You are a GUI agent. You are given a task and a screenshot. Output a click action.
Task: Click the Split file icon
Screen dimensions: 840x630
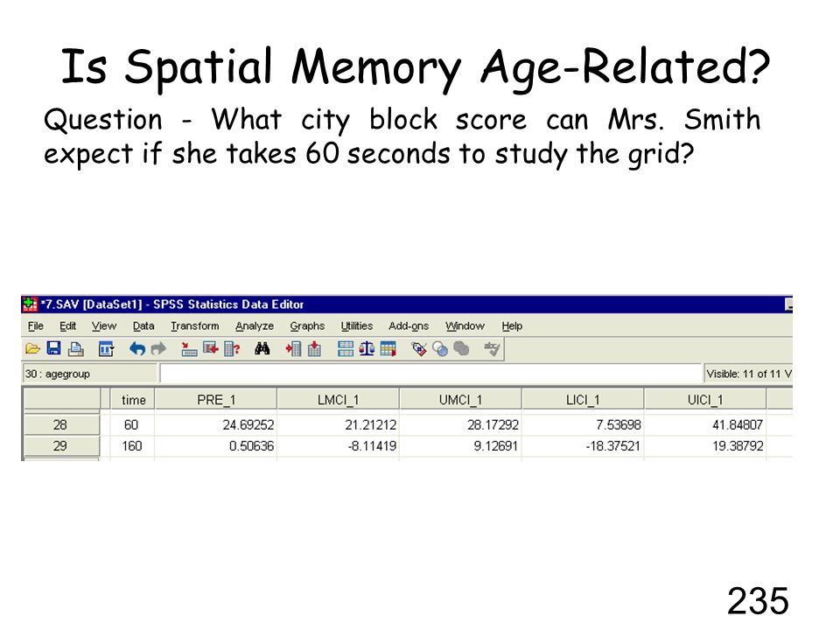[x=346, y=349]
